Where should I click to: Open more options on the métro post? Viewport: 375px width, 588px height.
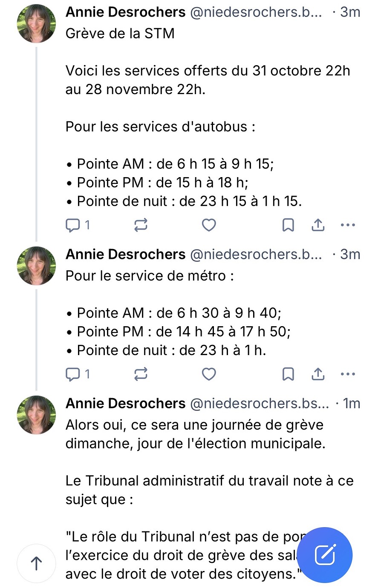[348, 374]
